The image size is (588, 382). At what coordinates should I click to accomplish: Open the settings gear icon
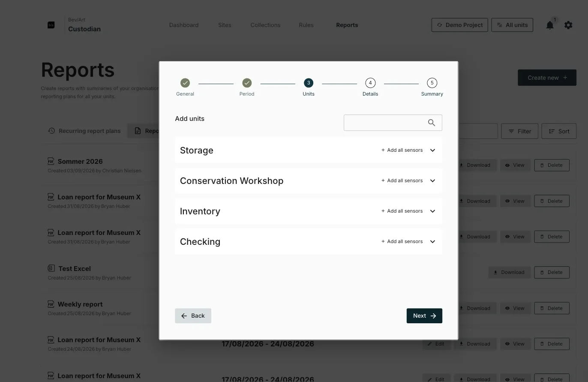pos(568,25)
